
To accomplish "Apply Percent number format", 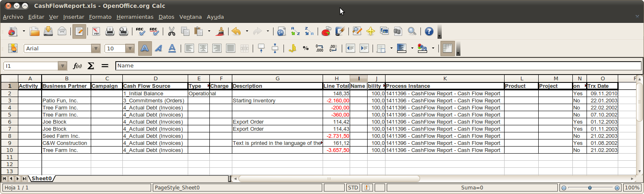I will tap(306, 48).
